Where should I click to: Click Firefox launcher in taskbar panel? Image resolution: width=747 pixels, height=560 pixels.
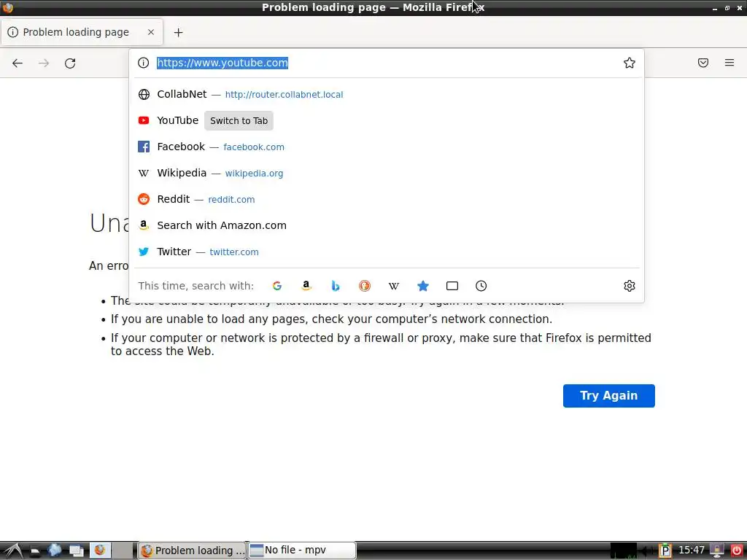100,551
